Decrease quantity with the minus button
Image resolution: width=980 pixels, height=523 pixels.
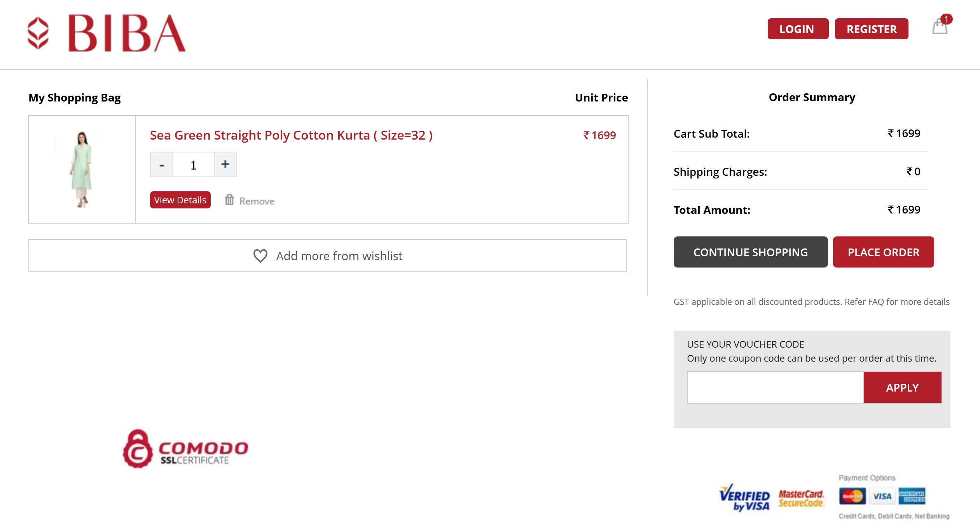click(162, 165)
